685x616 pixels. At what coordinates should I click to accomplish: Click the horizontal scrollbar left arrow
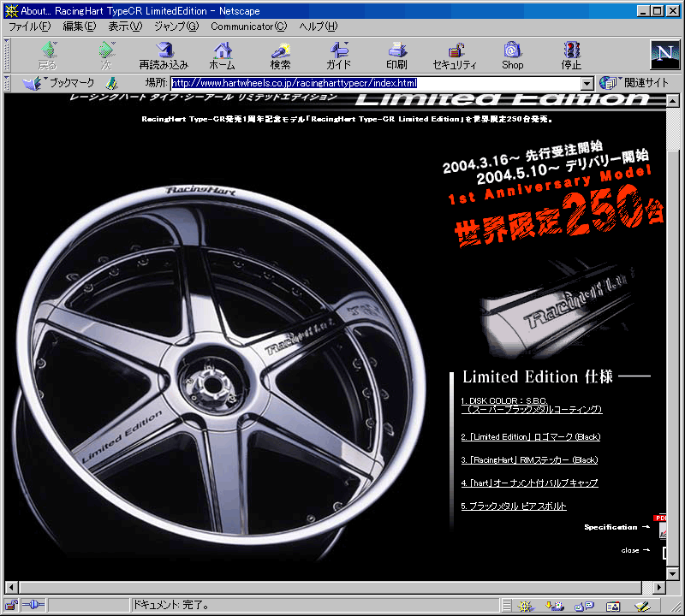[12, 587]
